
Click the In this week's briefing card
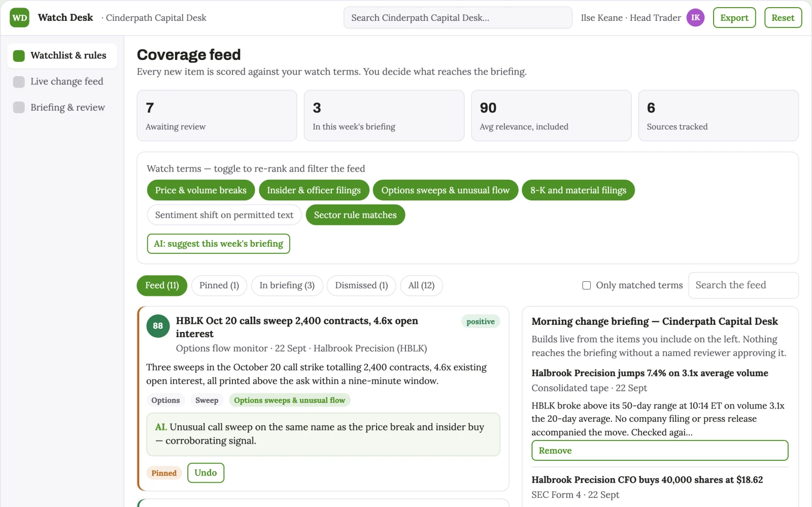coord(384,116)
